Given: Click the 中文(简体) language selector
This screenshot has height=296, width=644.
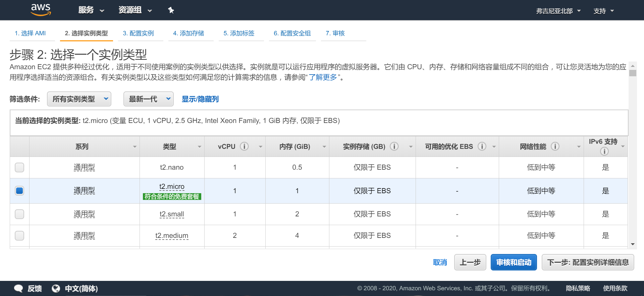Looking at the screenshot, I should (x=81, y=288).
